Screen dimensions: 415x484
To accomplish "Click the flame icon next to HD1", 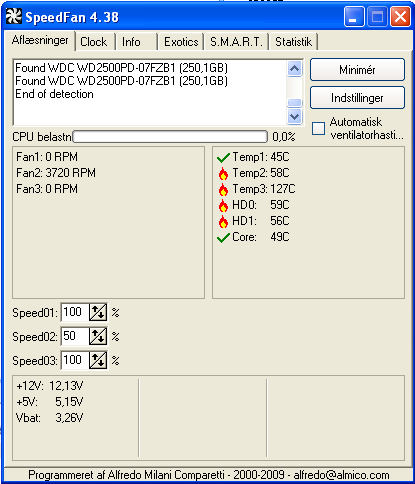I will 223,221.
